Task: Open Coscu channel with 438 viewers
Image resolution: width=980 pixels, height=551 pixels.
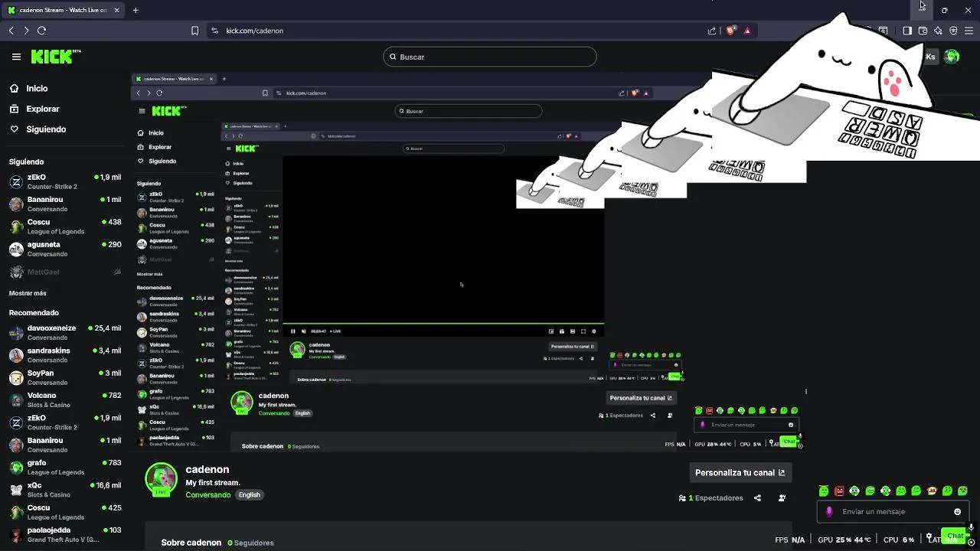Action: pos(65,227)
